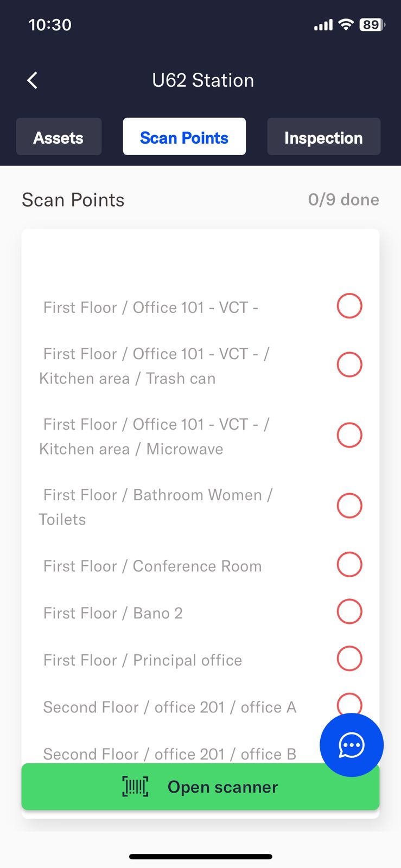Viewport: 401px width, 868px height.
Task: Select the Scan Points tab
Action: pos(184,137)
